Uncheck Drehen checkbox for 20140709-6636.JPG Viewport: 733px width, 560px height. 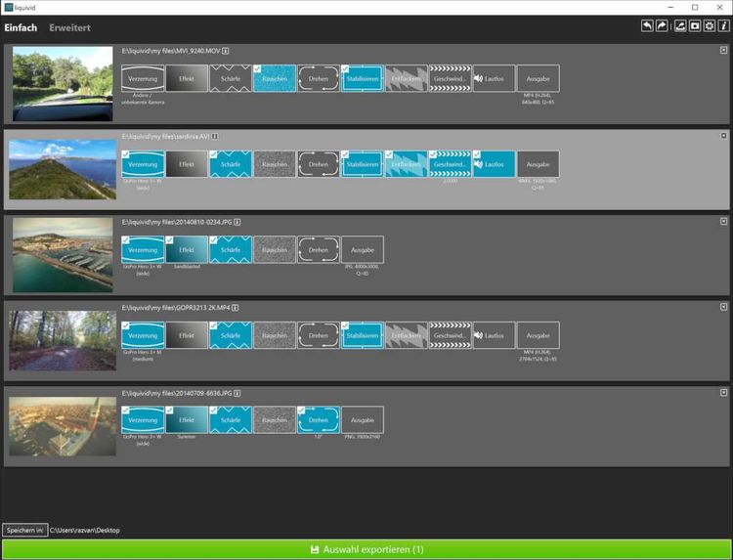[x=302, y=410]
